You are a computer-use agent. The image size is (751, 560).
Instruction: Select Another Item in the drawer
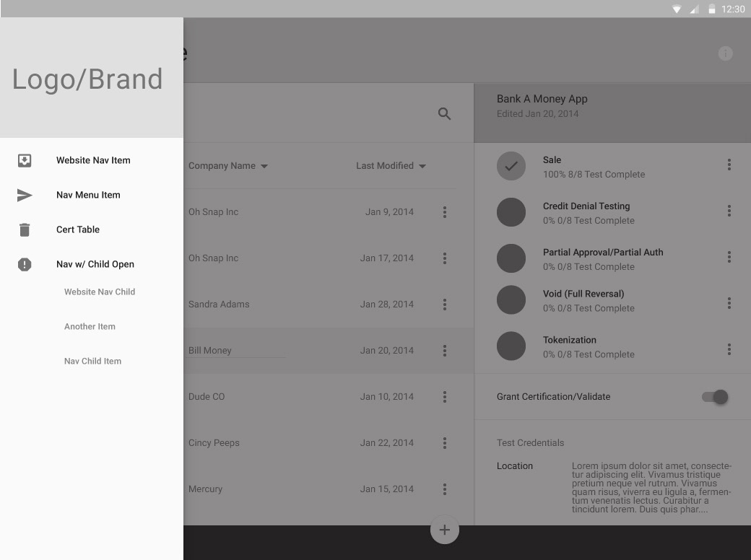(90, 327)
